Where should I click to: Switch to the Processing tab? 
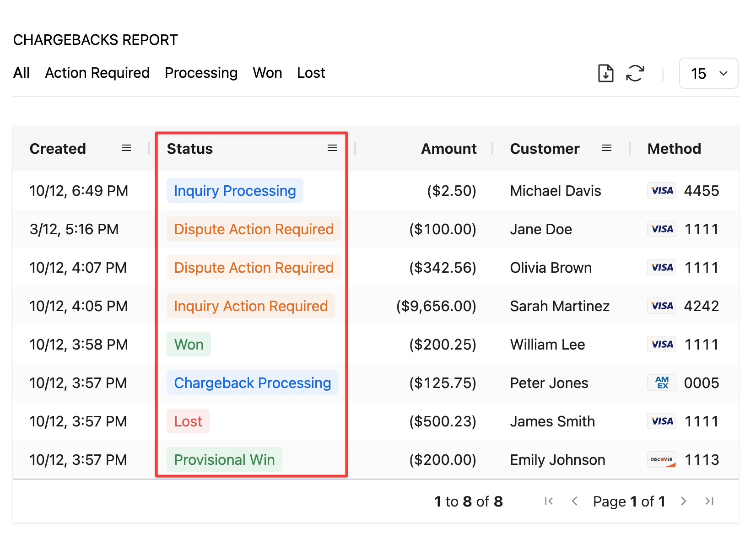[201, 73]
